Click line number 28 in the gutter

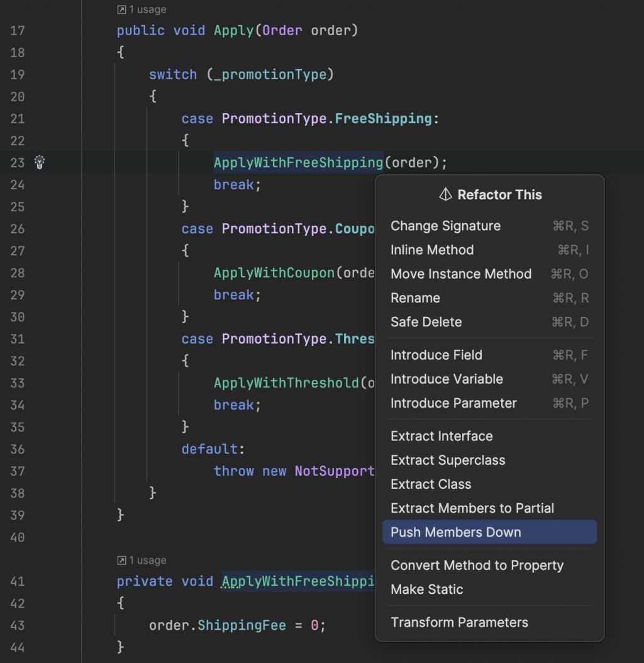(x=18, y=272)
